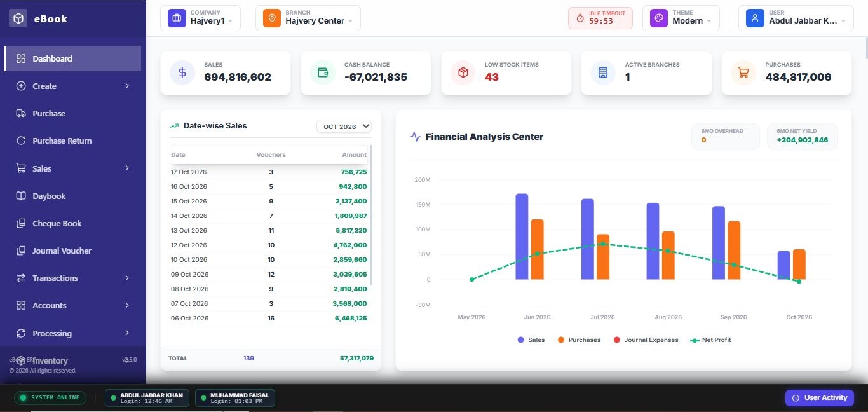The width and height of the screenshot is (868, 412).
Task: Open the Theme Modern dropdown
Action: (x=681, y=18)
